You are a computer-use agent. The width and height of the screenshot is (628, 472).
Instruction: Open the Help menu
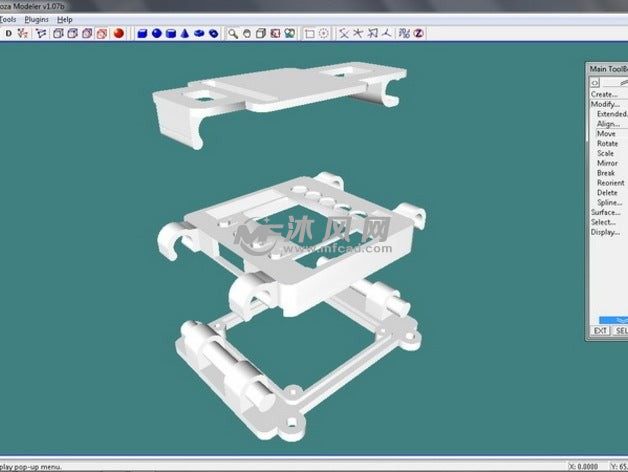click(65, 19)
